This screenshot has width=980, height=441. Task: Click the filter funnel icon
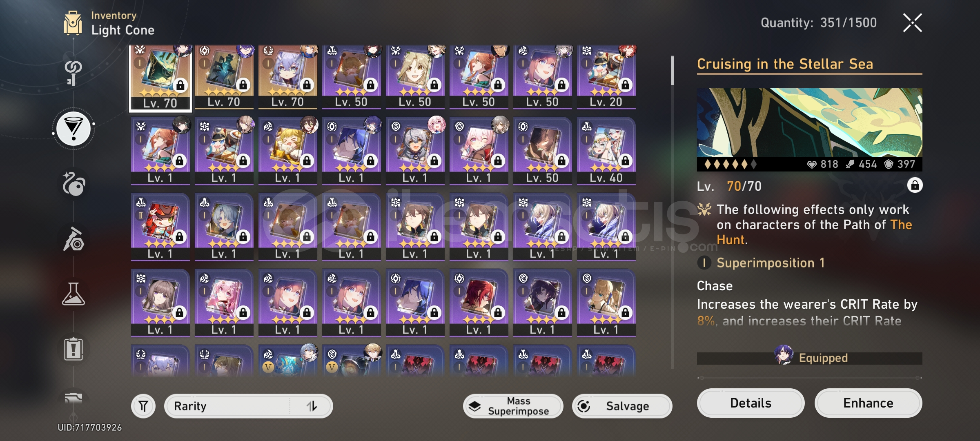click(143, 406)
